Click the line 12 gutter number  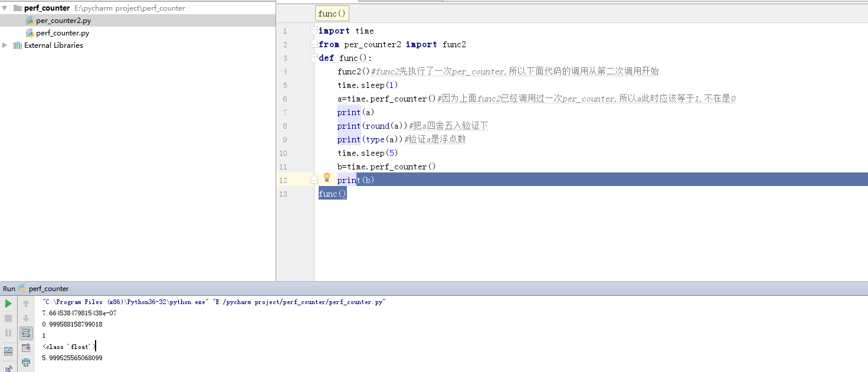(x=284, y=180)
